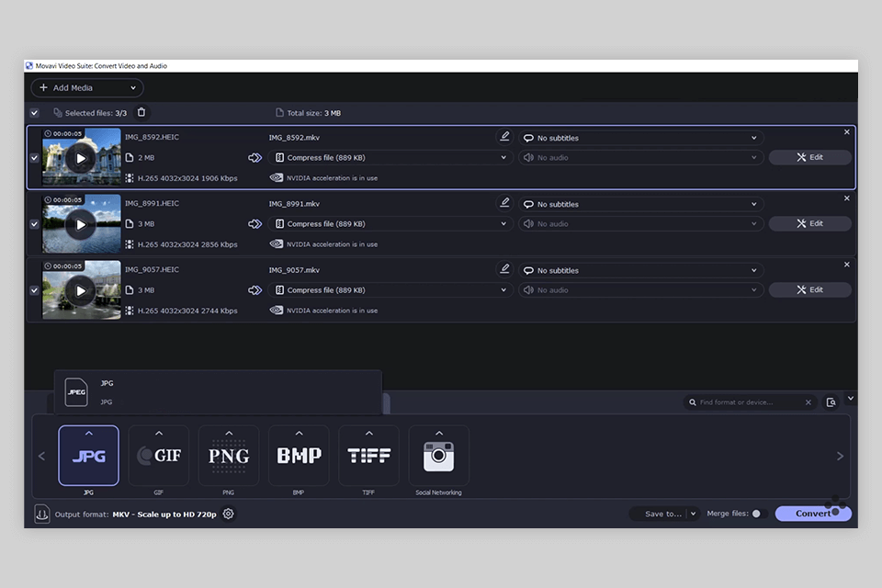Show next formats with right arrow
The image size is (882, 588).
tap(840, 456)
